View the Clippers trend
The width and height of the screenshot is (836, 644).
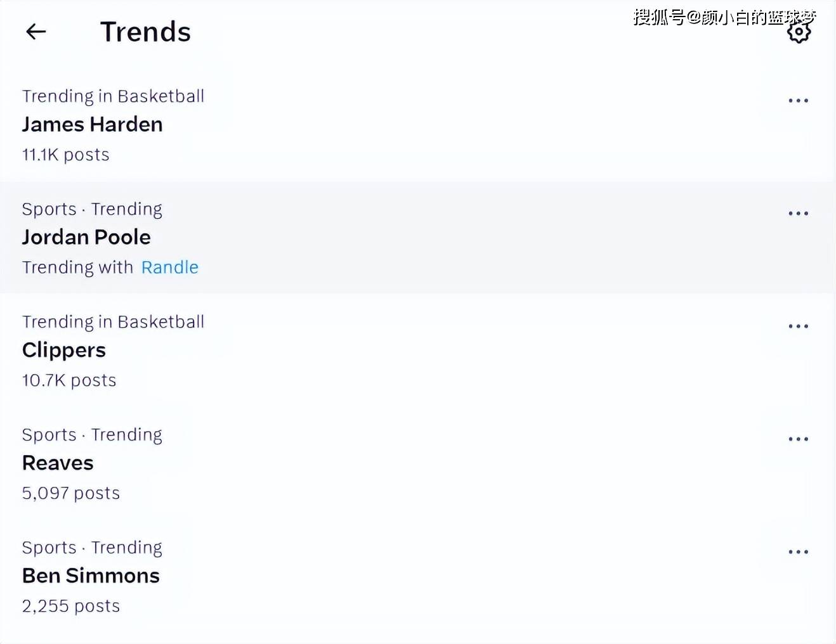click(64, 350)
